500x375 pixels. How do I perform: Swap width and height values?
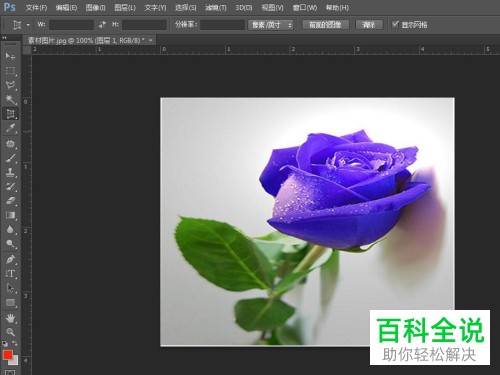point(102,24)
